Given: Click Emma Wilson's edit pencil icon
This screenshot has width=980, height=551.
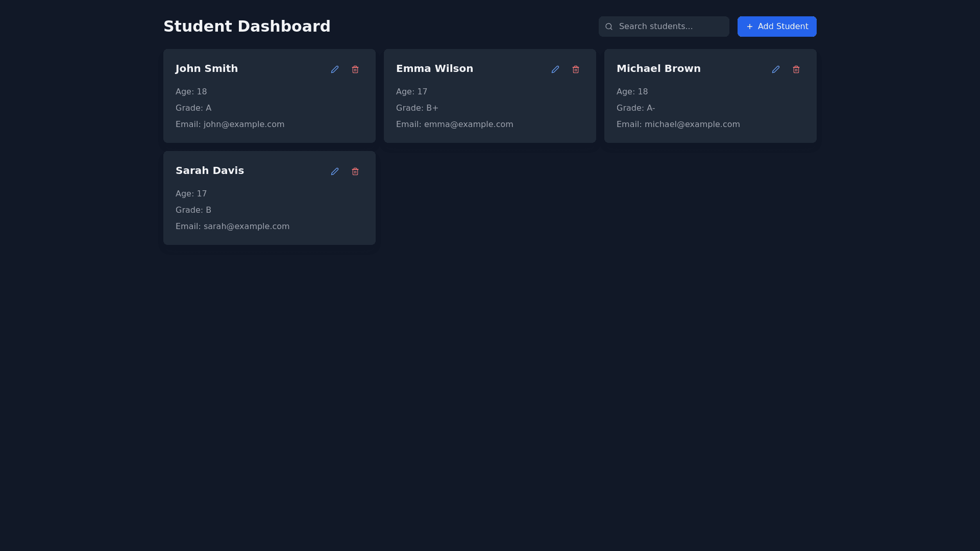Looking at the screenshot, I should [555, 69].
